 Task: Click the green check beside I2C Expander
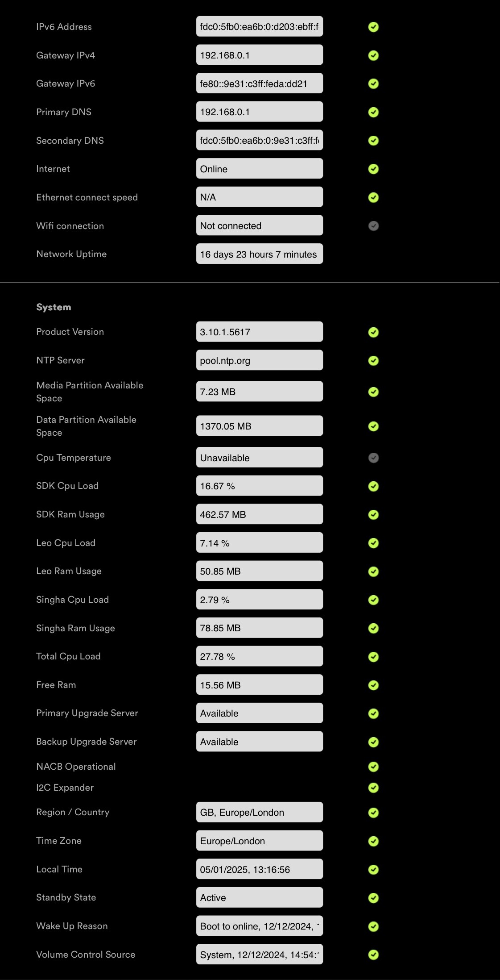coord(373,788)
